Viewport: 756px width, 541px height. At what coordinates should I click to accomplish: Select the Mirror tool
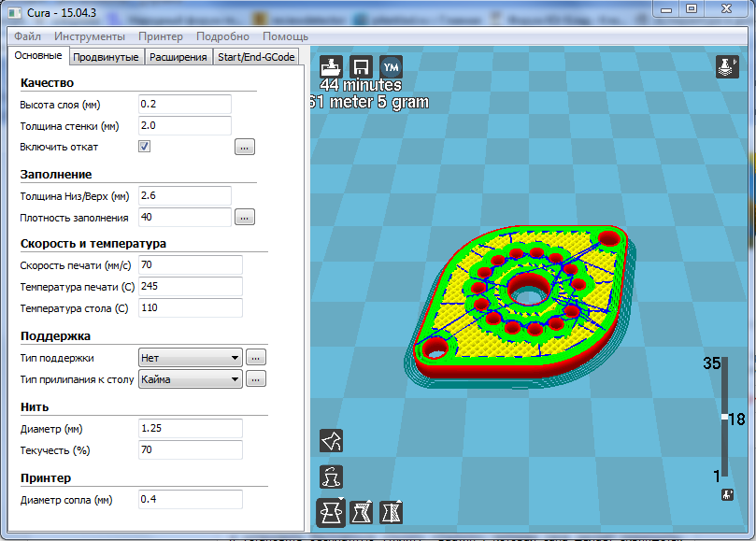pyautogui.click(x=391, y=512)
